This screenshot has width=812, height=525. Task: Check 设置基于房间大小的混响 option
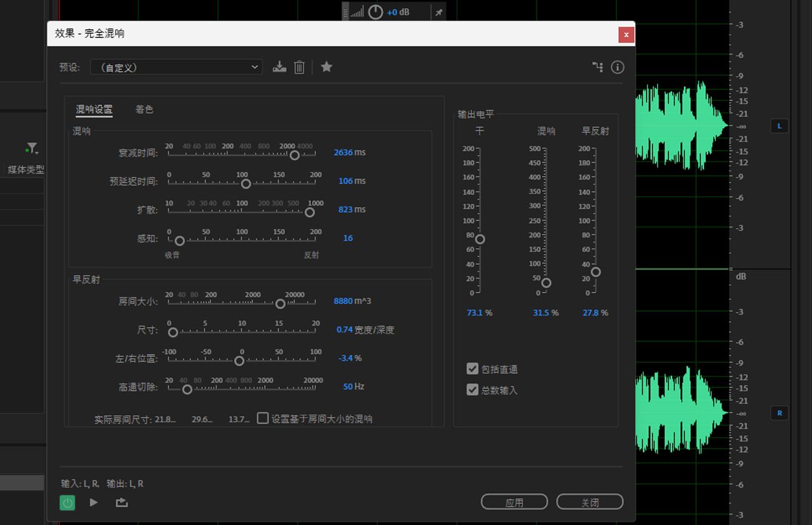tap(263, 418)
